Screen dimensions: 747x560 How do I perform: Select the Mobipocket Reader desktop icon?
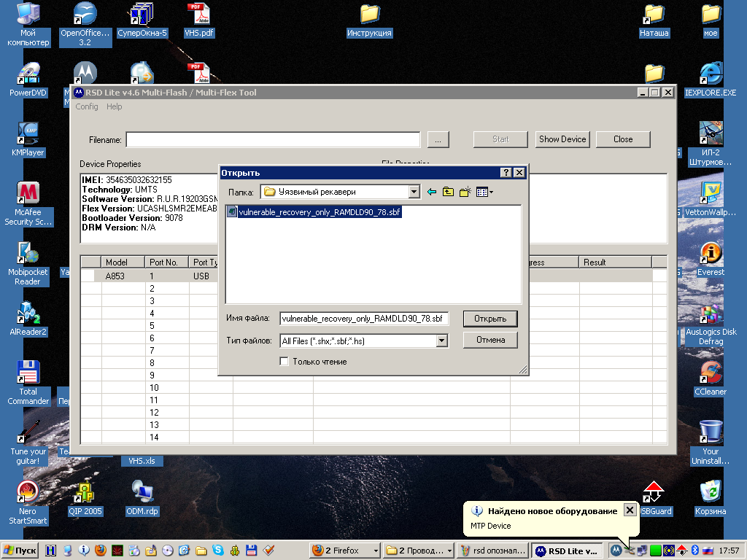tap(28, 264)
